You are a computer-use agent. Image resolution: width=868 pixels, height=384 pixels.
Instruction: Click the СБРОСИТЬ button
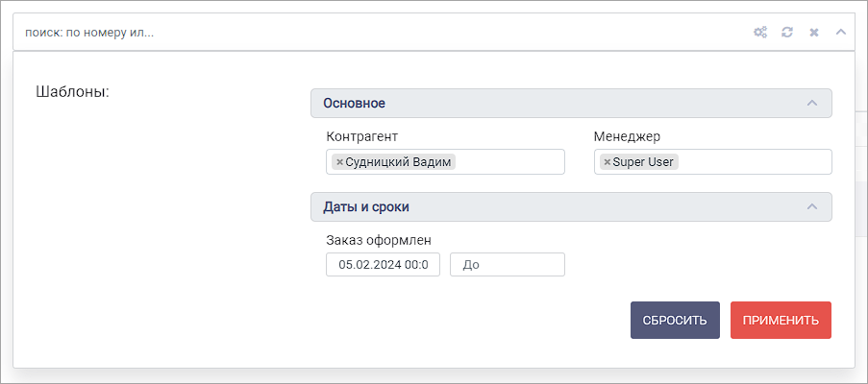click(x=675, y=320)
